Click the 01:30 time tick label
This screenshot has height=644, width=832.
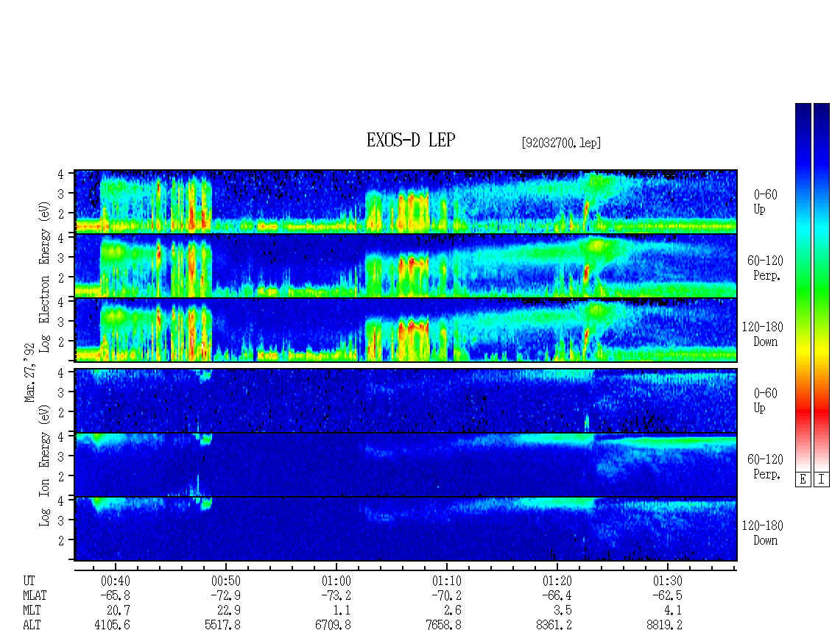(667, 581)
